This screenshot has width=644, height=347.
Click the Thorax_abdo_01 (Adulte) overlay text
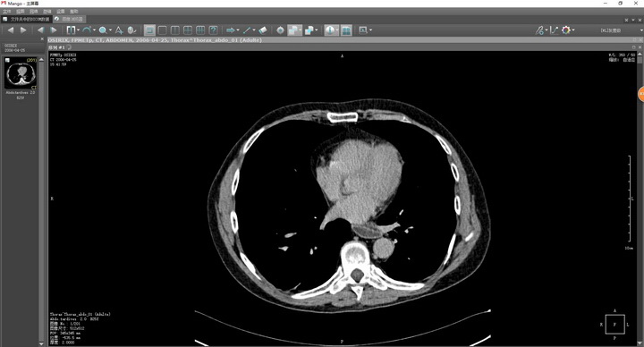click(x=80, y=314)
